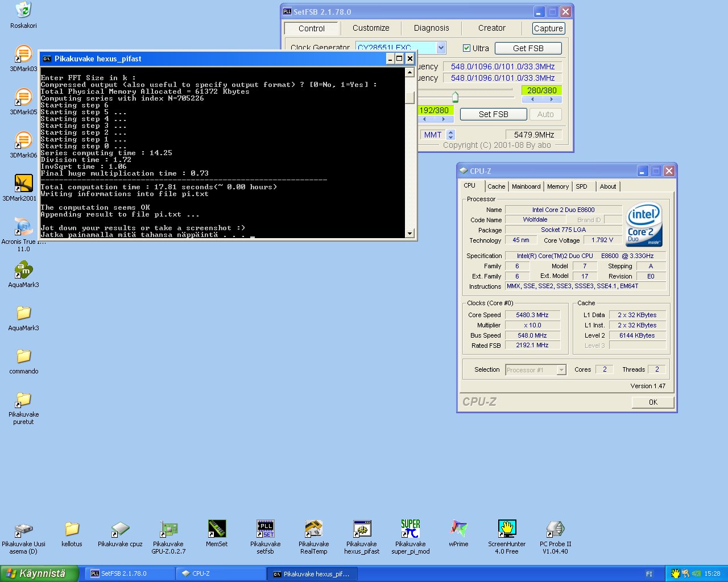Launch ScreenHunter 4.0 Free icon
728x582 pixels.
pyautogui.click(x=507, y=538)
